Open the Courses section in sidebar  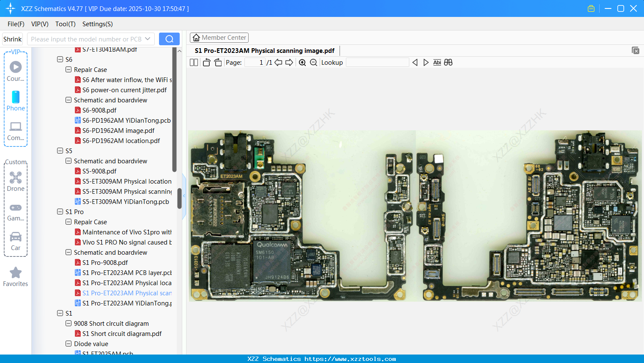coord(16,71)
